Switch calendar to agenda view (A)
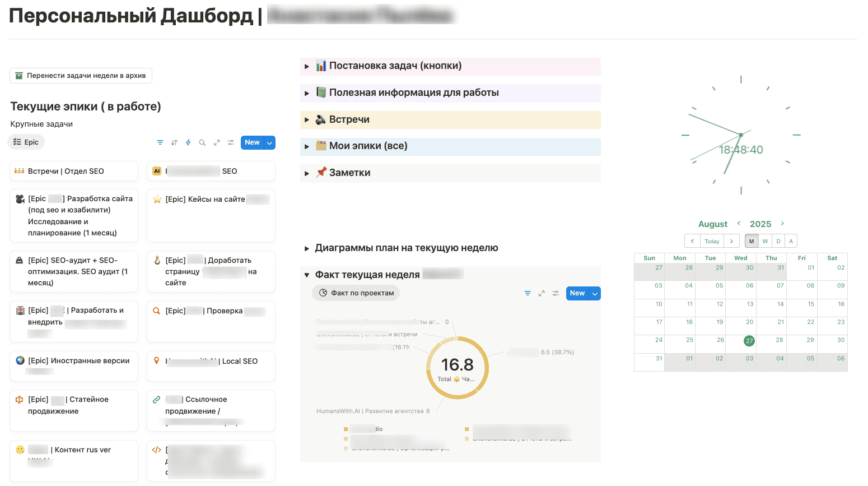Screen dimensions: 868x486 (791, 241)
